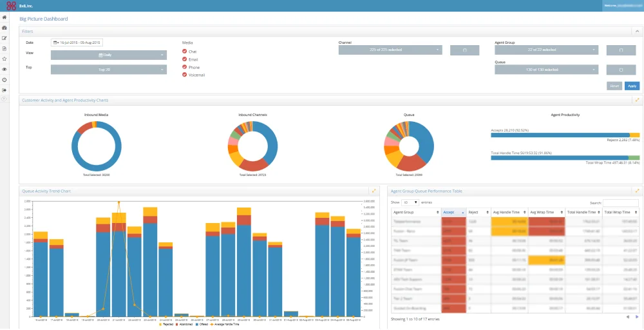Screen dimensions: 644x330
Task: Toggle Average Handle Time legend entry
Action: pos(225,325)
